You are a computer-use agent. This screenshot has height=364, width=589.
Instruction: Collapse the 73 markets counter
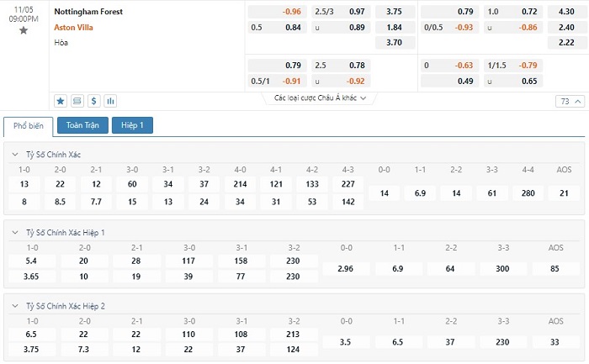pos(569,102)
